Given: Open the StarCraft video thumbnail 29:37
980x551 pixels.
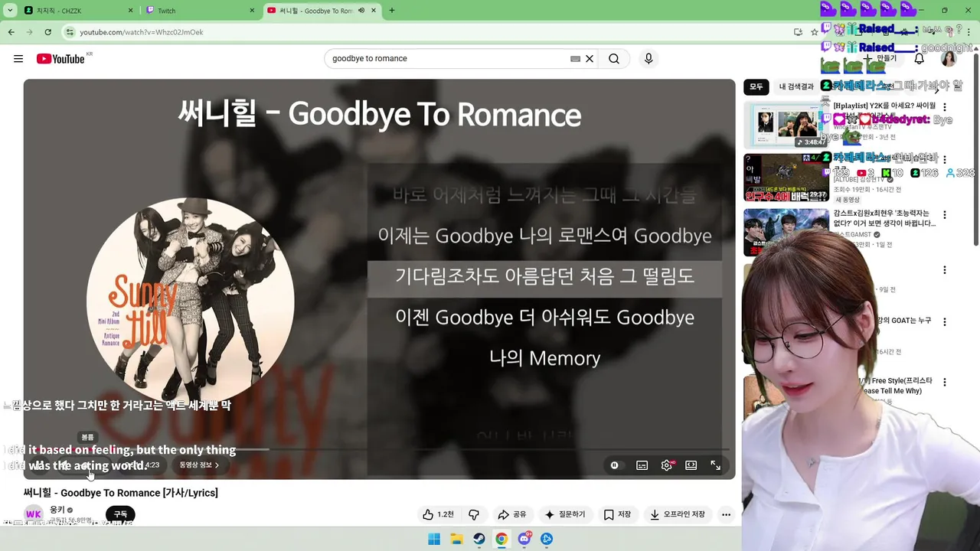Looking at the screenshot, I should [786, 178].
